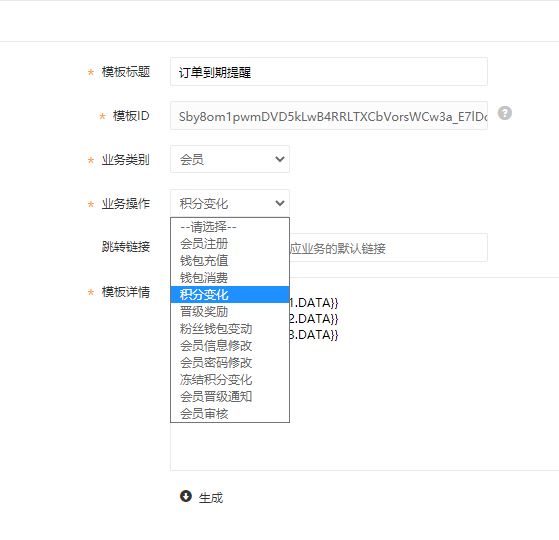Collapse the 业务操作 dropdown showing 积分变化

[x=230, y=203]
